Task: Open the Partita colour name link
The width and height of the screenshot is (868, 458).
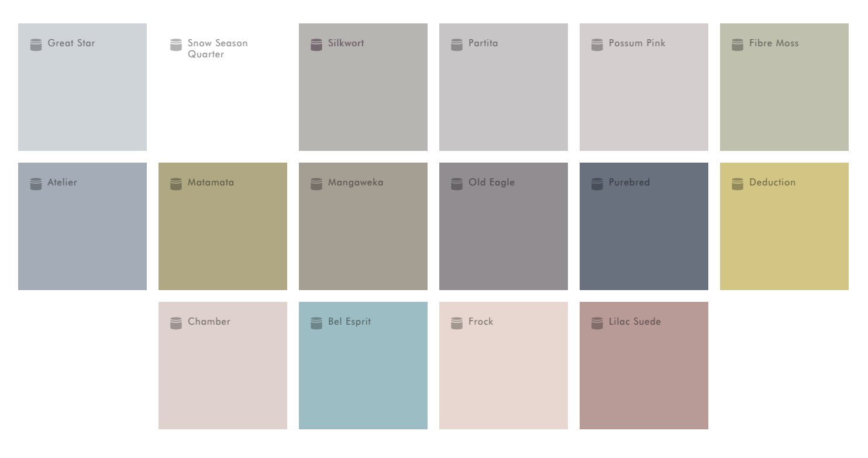Action: click(x=483, y=43)
